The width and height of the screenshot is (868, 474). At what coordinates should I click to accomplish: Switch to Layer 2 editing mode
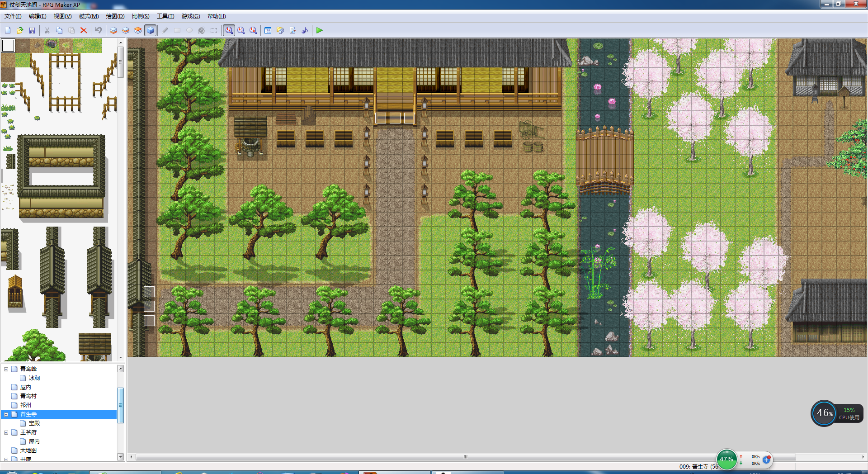point(126,30)
